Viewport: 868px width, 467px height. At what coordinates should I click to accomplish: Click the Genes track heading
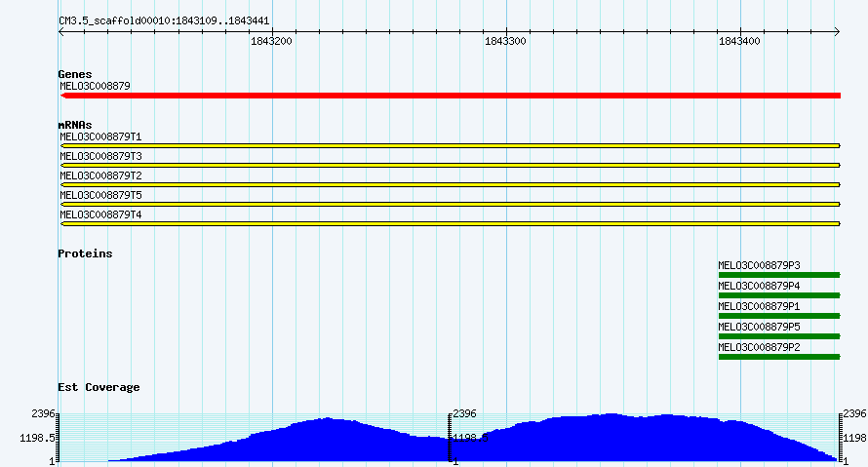[x=75, y=74]
